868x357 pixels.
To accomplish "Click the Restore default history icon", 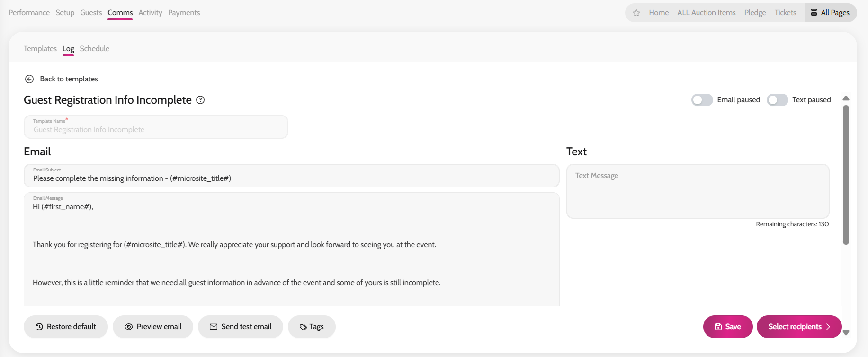I will pos(39,327).
